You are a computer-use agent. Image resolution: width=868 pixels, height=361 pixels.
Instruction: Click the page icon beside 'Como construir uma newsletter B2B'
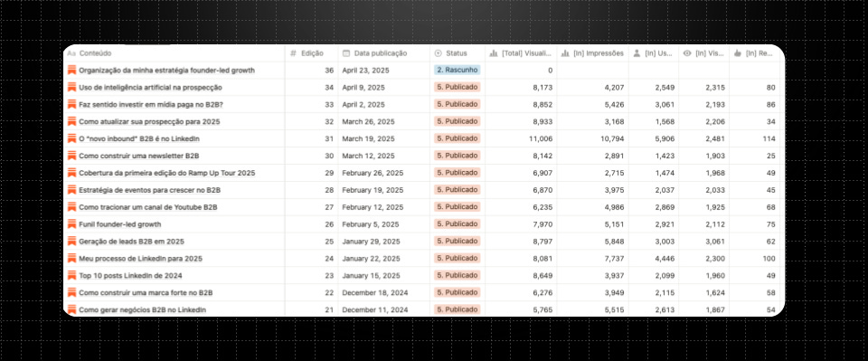tap(71, 156)
